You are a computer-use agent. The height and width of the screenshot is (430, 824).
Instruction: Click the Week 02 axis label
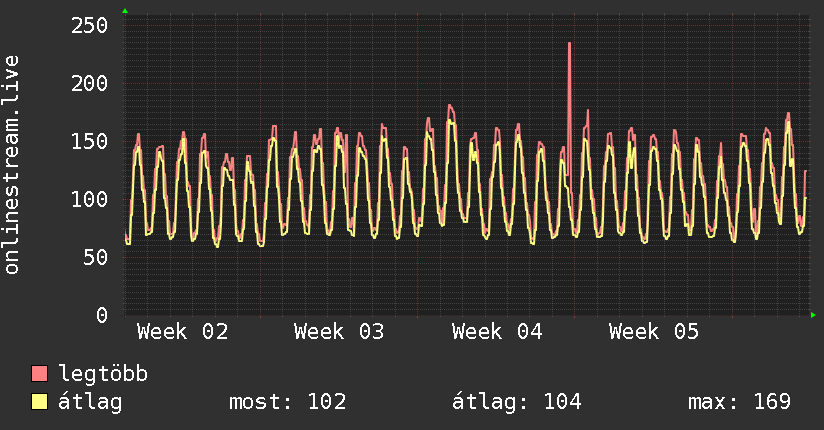click(182, 331)
